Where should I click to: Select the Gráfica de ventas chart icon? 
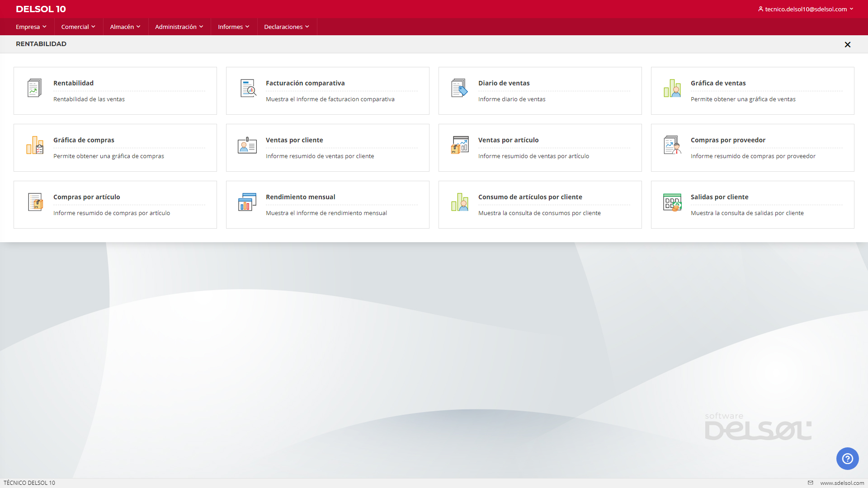pyautogui.click(x=672, y=88)
